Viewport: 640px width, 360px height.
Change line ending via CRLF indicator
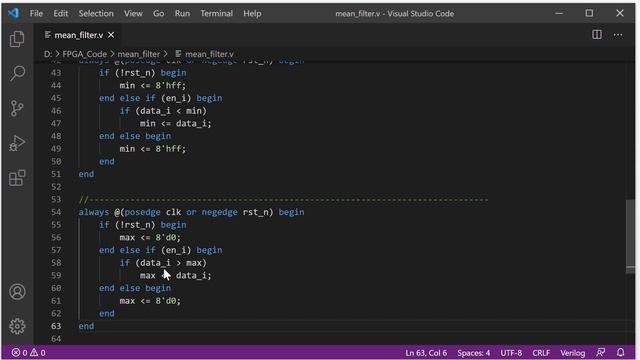(x=541, y=353)
